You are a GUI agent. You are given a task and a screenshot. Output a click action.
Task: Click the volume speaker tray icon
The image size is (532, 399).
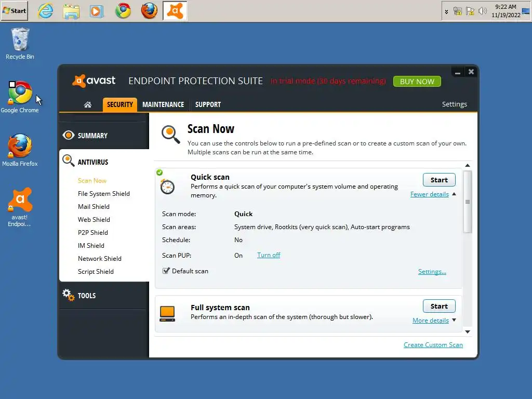click(x=482, y=11)
